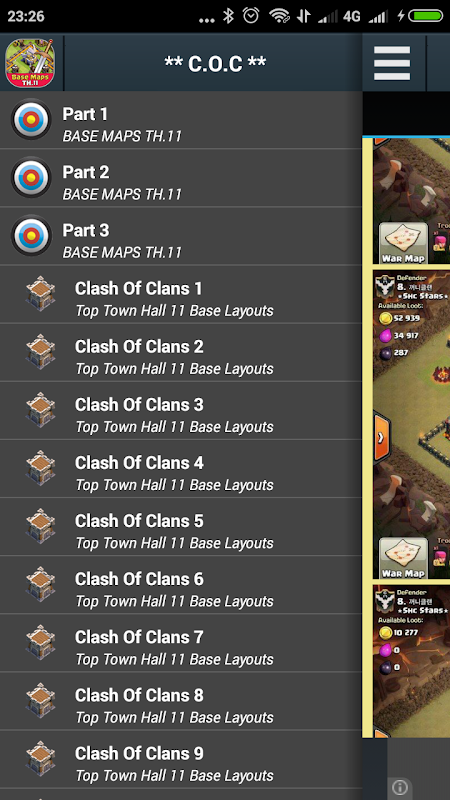Open Part 1 BASE MAPS TH.11

click(x=181, y=120)
